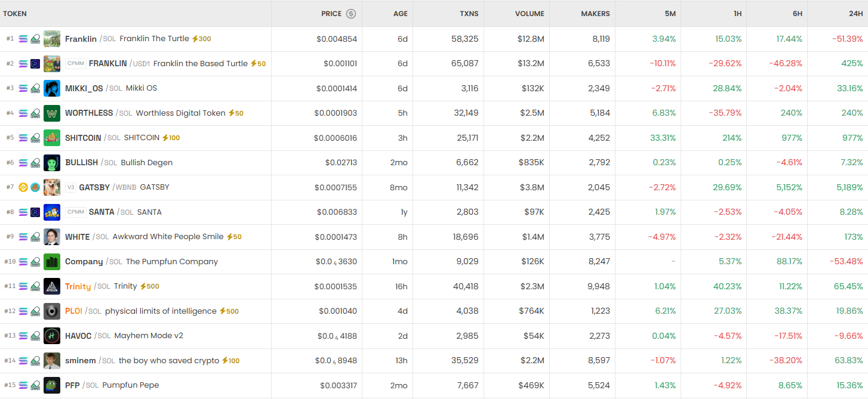Image resolution: width=868 pixels, height=399 pixels.
Task: Sort the list by MAKERS header
Action: tap(595, 14)
